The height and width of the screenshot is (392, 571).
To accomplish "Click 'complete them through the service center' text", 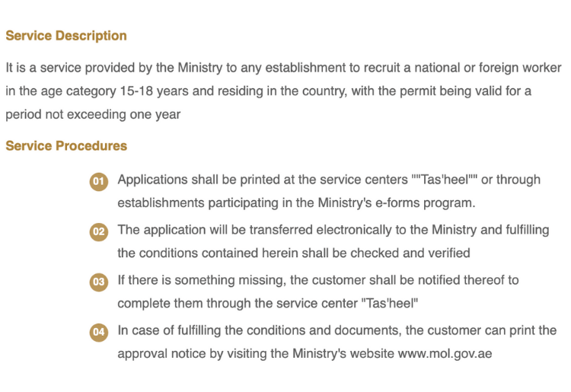I will 238,304.
